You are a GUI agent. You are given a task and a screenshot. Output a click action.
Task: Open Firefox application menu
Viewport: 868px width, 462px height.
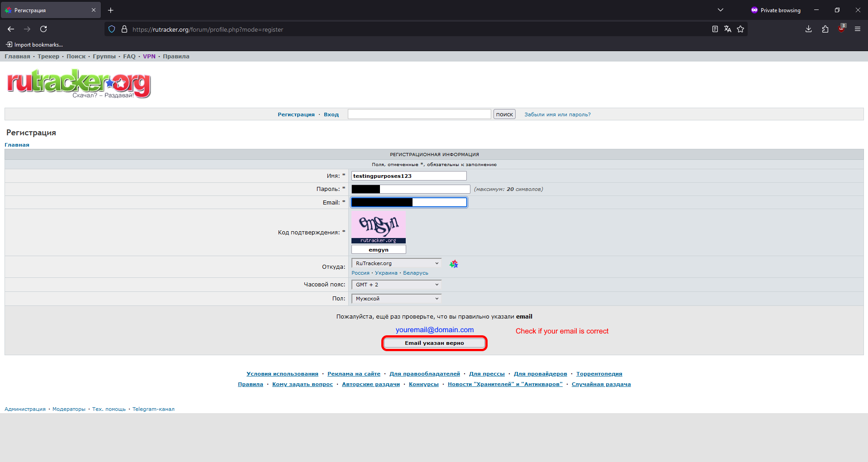tap(858, 29)
